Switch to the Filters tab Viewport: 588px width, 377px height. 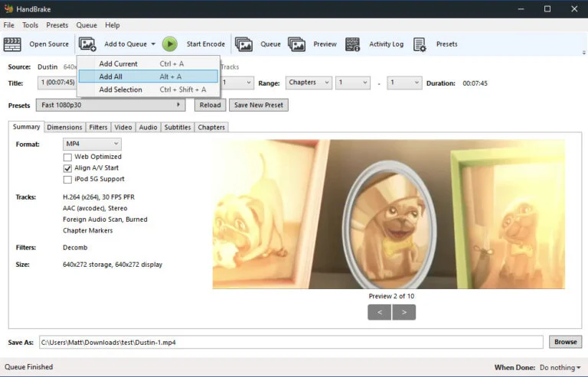[98, 127]
